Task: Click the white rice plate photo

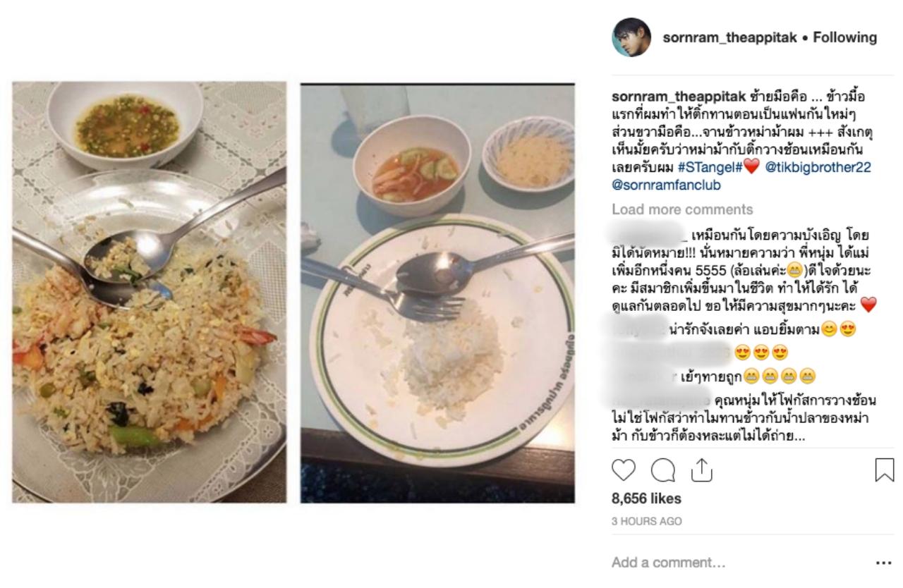Action: [437, 293]
